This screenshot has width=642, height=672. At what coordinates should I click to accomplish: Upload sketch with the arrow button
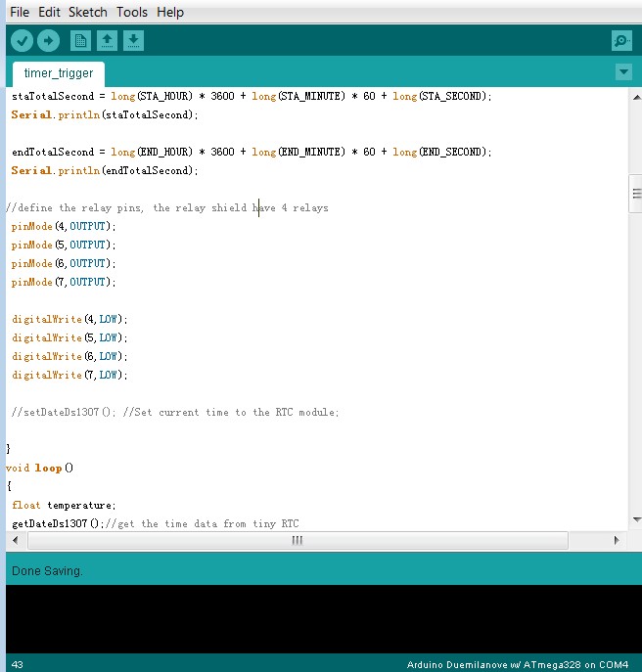[x=48, y=41]
